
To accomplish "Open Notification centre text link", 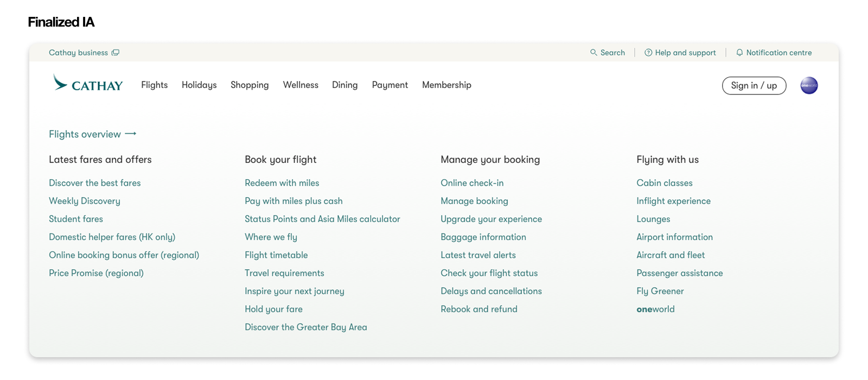I will coord(779,53).
